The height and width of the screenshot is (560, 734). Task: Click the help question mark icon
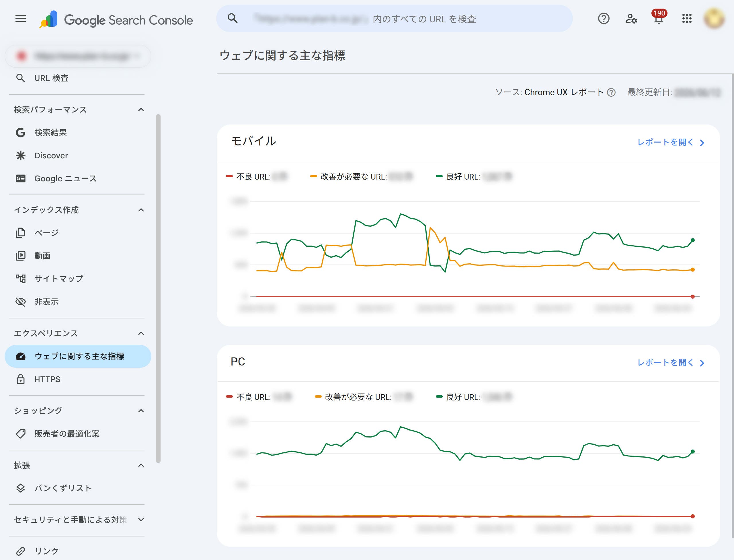pos(603,19)
